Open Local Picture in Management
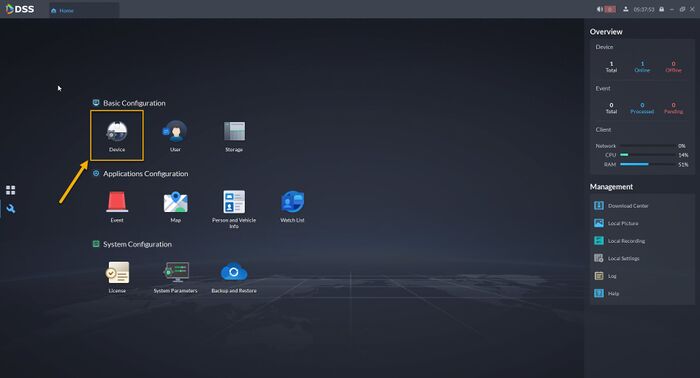The height and width of the screenshot is (378, 700). [x=616, y=223]
